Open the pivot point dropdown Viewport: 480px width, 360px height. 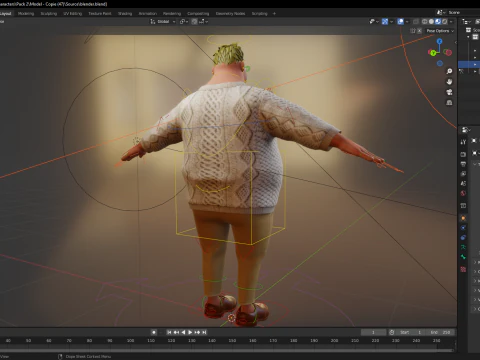(184, 21)
